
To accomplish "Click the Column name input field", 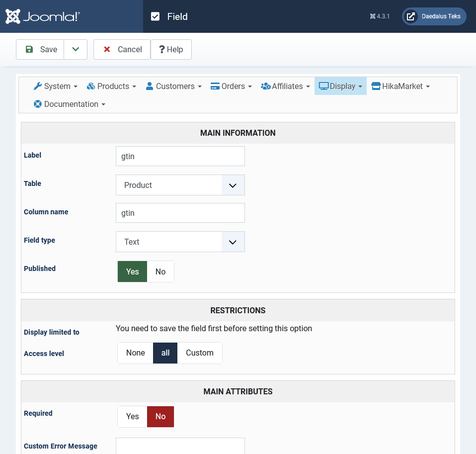I will click(180, 213).
